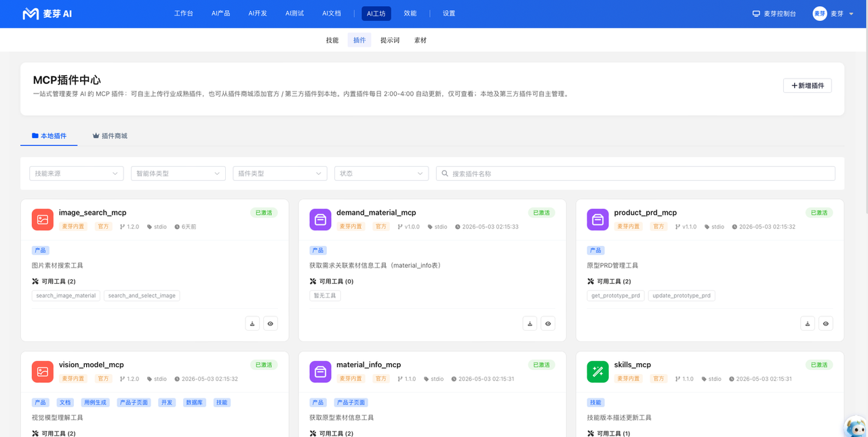The width and height of the screenshot is (868, 437).
Task: Open skills_mcp green wand icon
Action: pos(597,372)
